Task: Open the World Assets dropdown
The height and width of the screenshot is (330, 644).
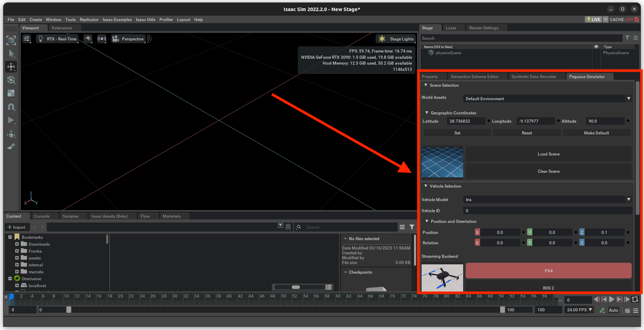Action: pyautogui.click(x=548, y=99)
